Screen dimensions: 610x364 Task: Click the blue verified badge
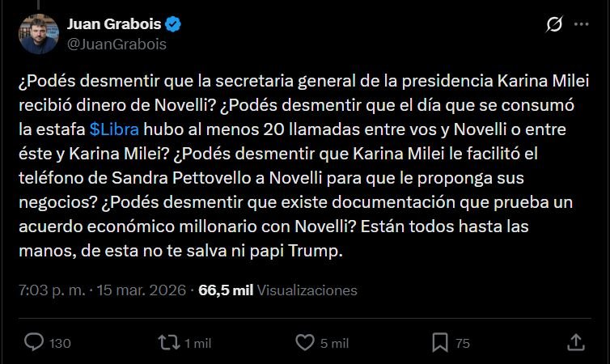[x=173, y=25]
